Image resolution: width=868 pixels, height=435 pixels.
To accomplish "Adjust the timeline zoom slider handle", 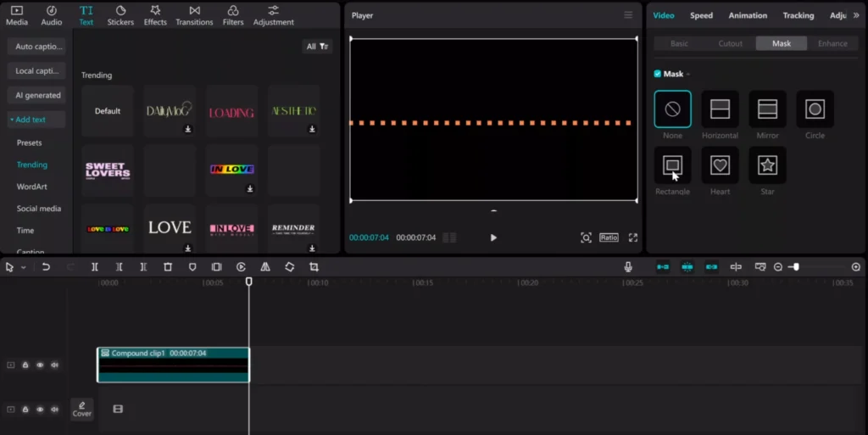I will (x=796, y=267).
